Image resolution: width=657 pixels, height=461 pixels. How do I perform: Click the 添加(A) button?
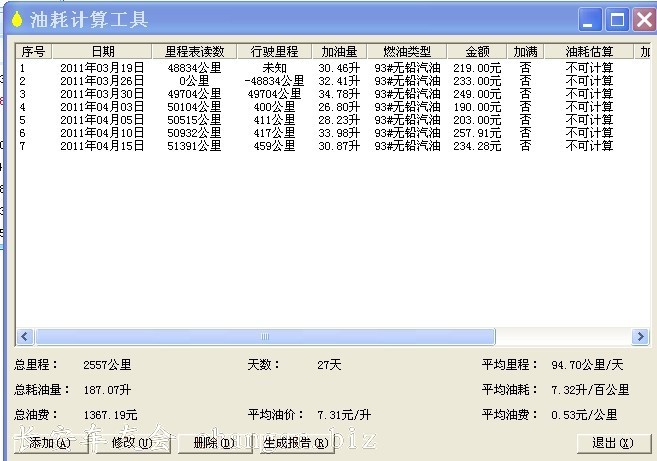click(49, 443)
